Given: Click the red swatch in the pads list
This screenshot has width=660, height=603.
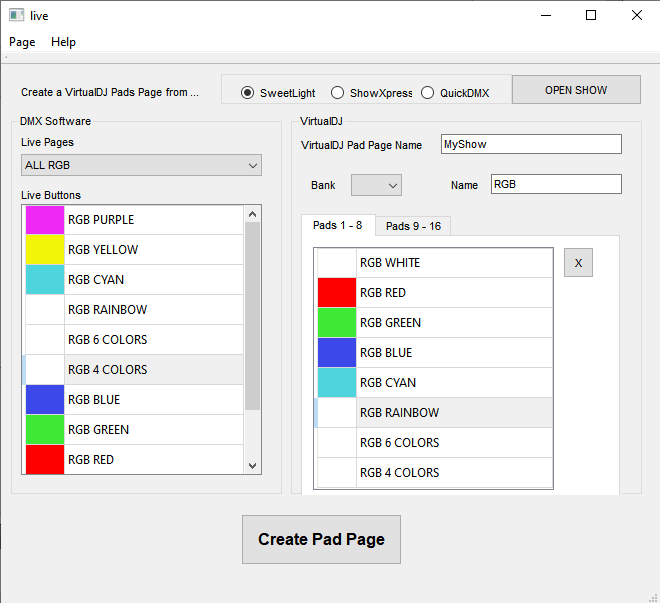Looking at the screenshot, I should 336,293.
